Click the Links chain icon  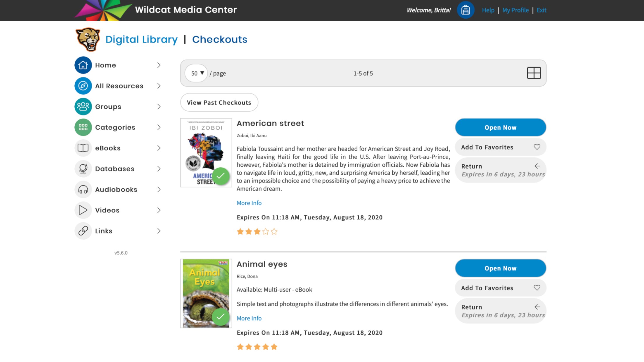[83, 231]
